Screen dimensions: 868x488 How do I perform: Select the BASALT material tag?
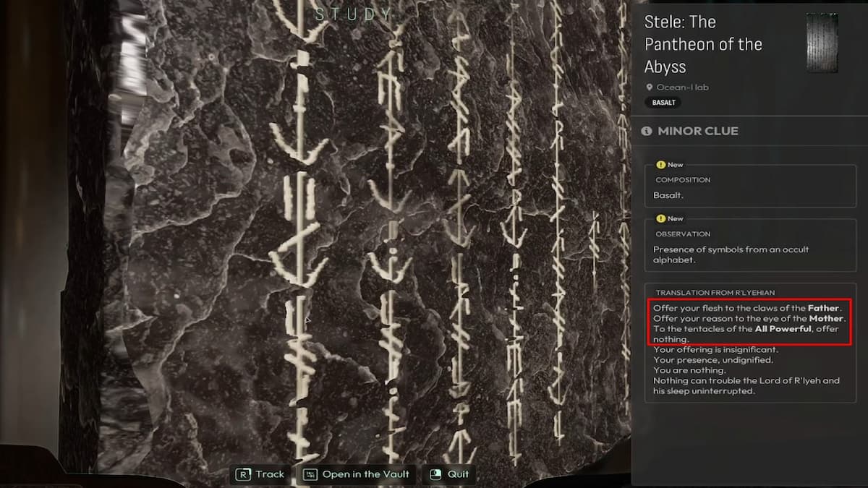point(663,103)
